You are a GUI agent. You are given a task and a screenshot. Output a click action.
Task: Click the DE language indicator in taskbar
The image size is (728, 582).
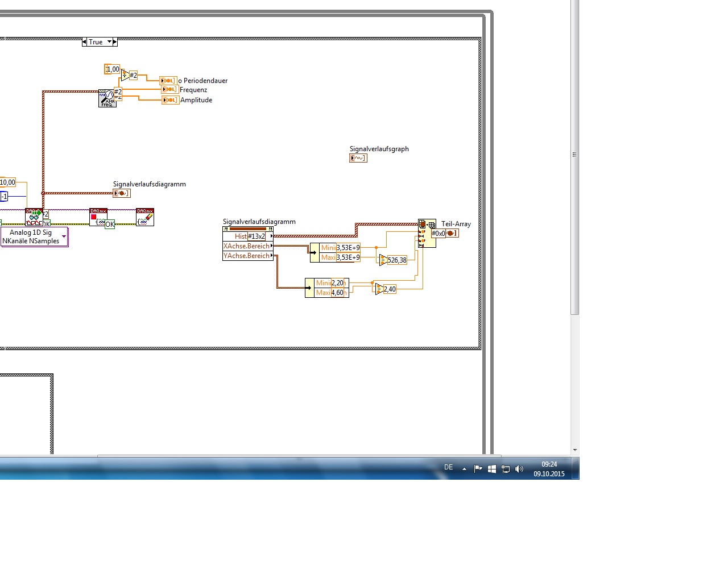pos(448,467)
